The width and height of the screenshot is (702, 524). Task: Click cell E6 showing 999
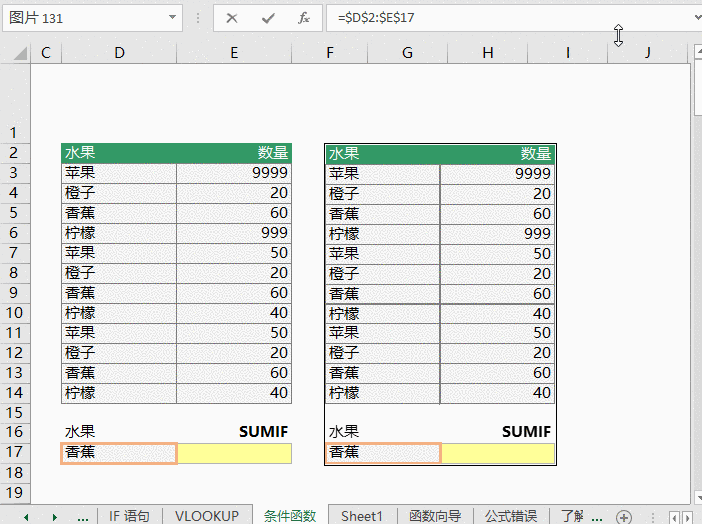tap(234, 233)
